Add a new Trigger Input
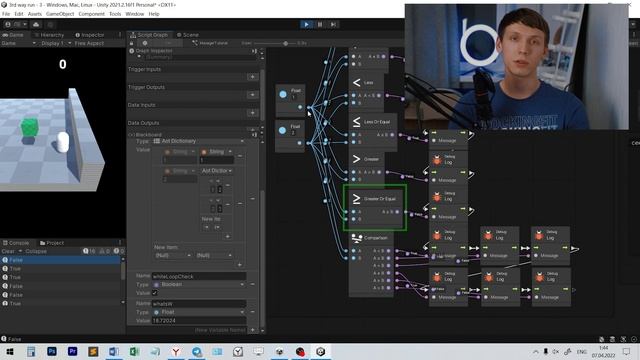 (x=253, y=77)
